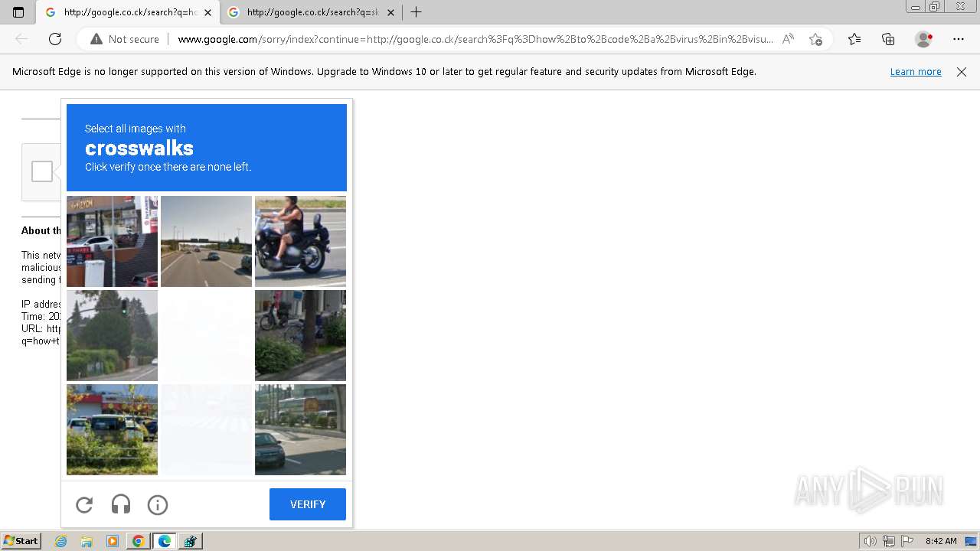View Not secure site information
Image resolution: width=980 pixels, height=551 pixels.
pos(125,39)
